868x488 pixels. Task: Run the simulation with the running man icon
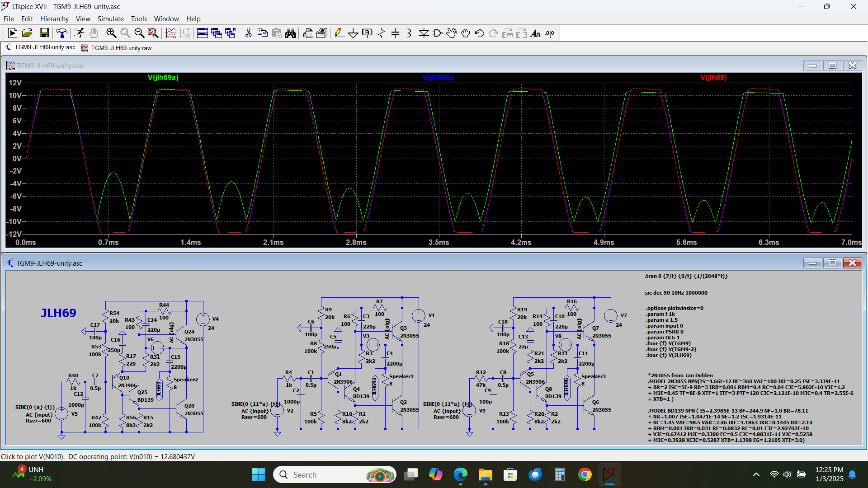pyautogui.click(x=79, y=33)
